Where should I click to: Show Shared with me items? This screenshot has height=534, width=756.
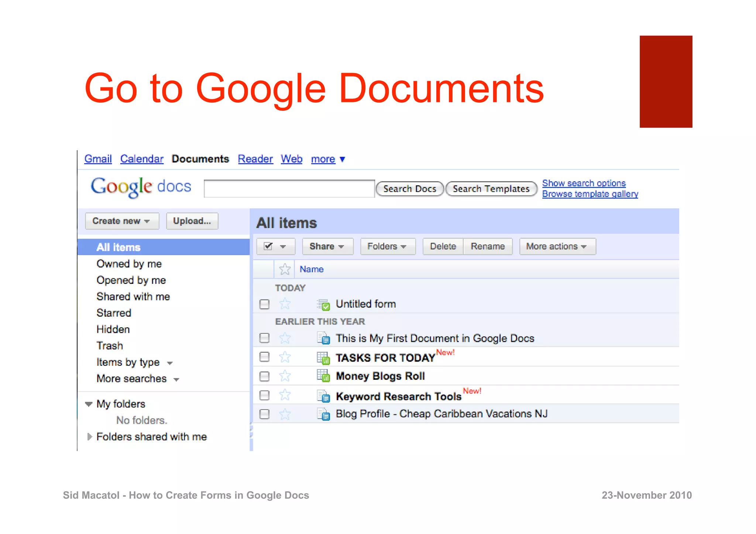point(133,297)
